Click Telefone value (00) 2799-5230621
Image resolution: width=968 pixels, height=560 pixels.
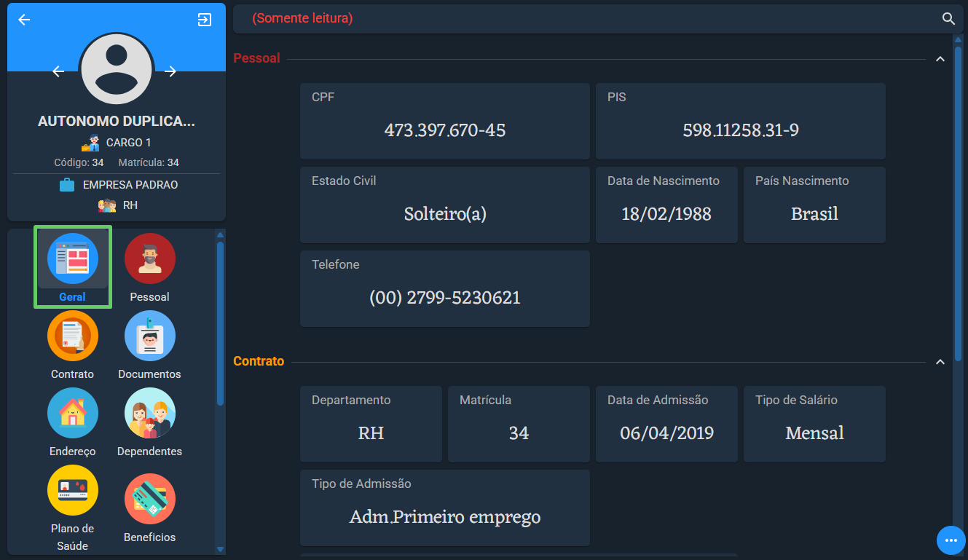point(445,298)
